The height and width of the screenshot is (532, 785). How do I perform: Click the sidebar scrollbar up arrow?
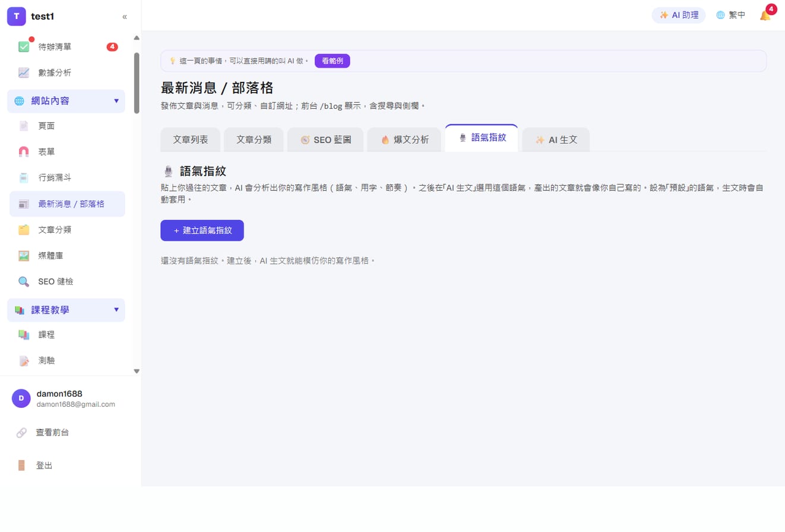pyautogui.click(x=137, y=38)
